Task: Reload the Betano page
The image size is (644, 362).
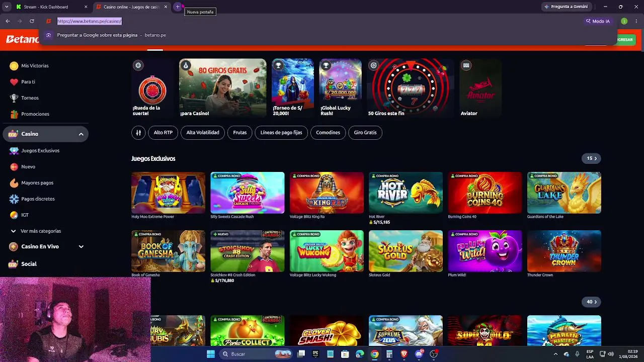Action: (x=32, y=21)
